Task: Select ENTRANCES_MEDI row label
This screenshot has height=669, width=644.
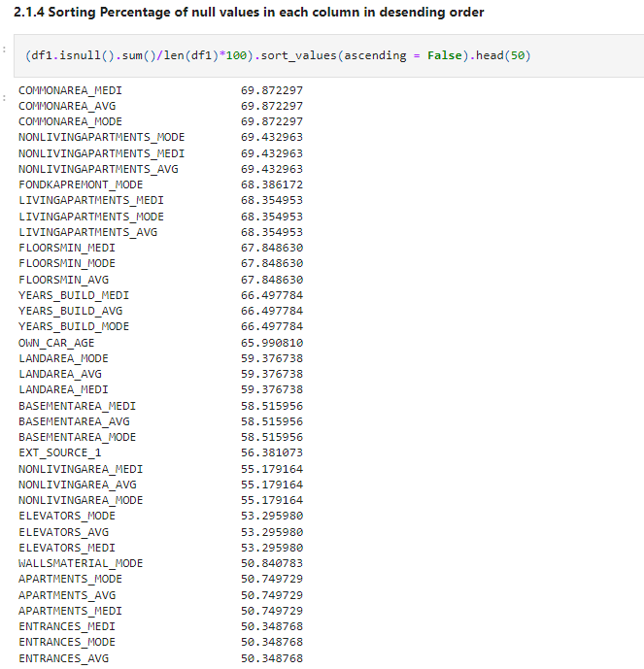Action: tap(67, 626)
